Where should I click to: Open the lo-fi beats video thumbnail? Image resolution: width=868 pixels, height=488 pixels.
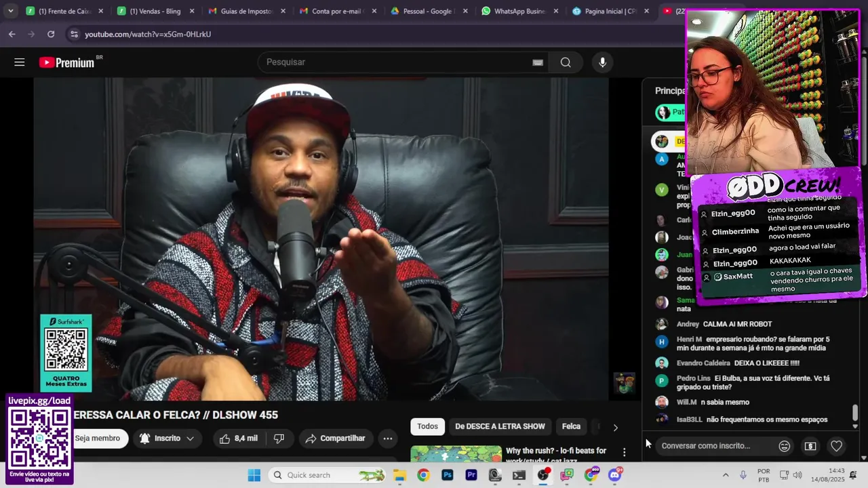(456, 454)
